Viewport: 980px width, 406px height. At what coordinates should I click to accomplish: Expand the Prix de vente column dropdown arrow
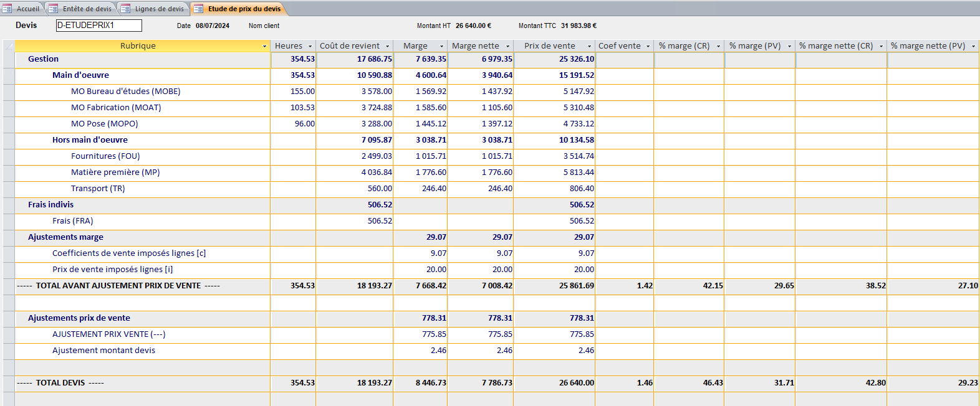589,46
